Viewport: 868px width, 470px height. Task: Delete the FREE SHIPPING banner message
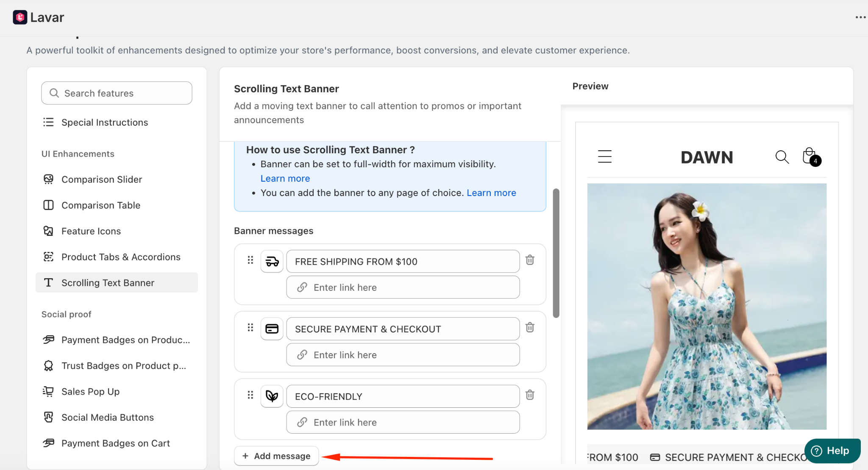click(x=530, y=260)
